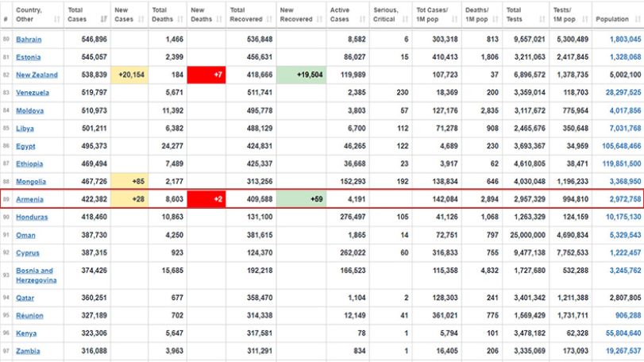
Task: Click Armenia's green +59 recovered cell
Action: click(x=301, y=199)
